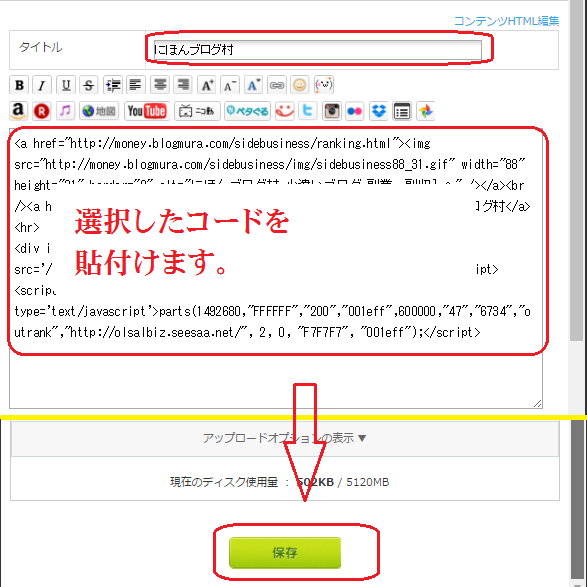
Task: Open the emoji smiley picker
Action: click(300, 85)
